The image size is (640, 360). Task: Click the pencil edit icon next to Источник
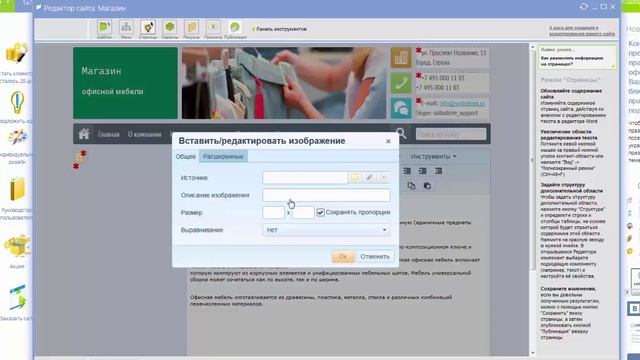pos(369,178)
